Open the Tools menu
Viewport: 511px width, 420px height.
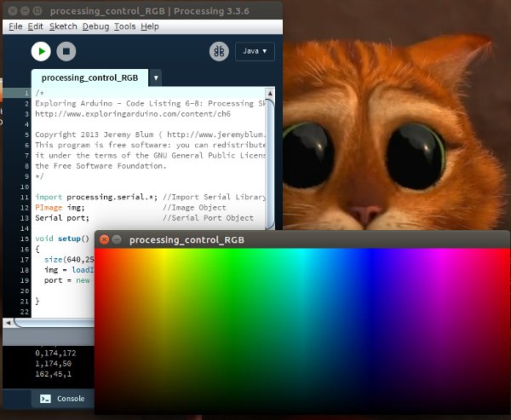pyautogui.click(x=125, y=26)
